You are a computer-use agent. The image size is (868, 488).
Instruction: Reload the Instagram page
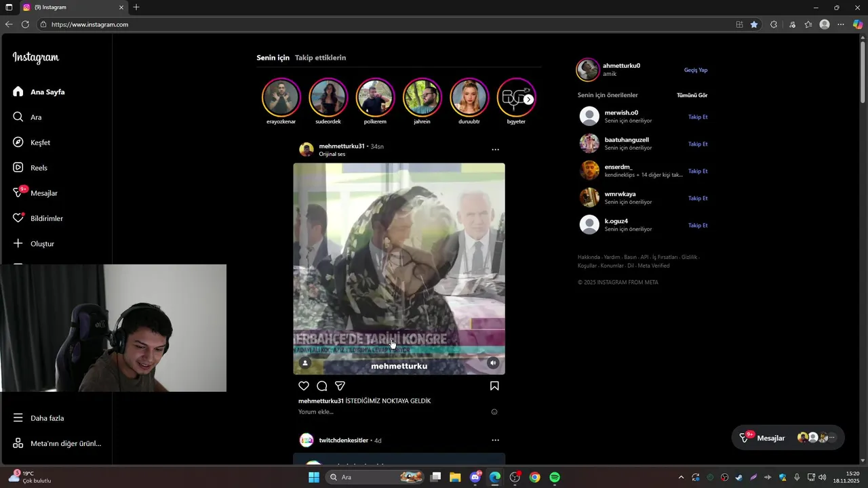pos(25,24)
